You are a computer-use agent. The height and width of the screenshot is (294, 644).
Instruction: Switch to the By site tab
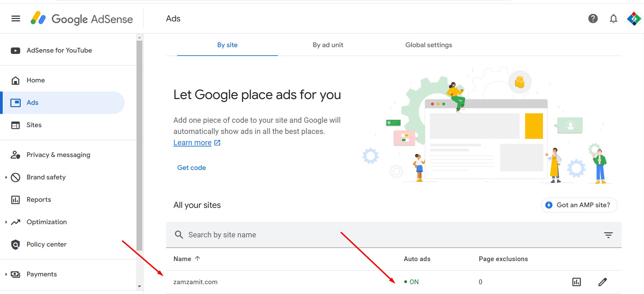[227, 45]
